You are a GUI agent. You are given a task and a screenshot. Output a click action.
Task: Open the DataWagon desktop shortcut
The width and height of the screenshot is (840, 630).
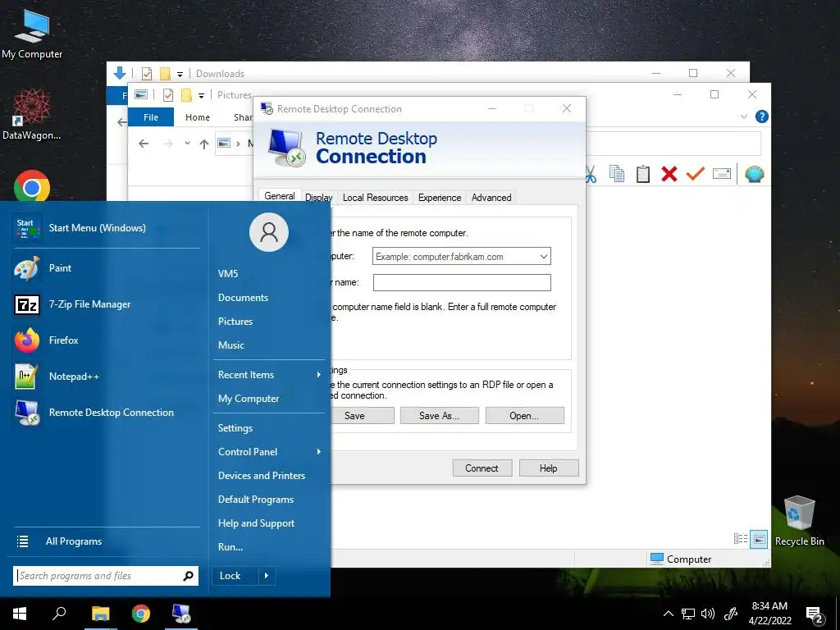[32, 113]
